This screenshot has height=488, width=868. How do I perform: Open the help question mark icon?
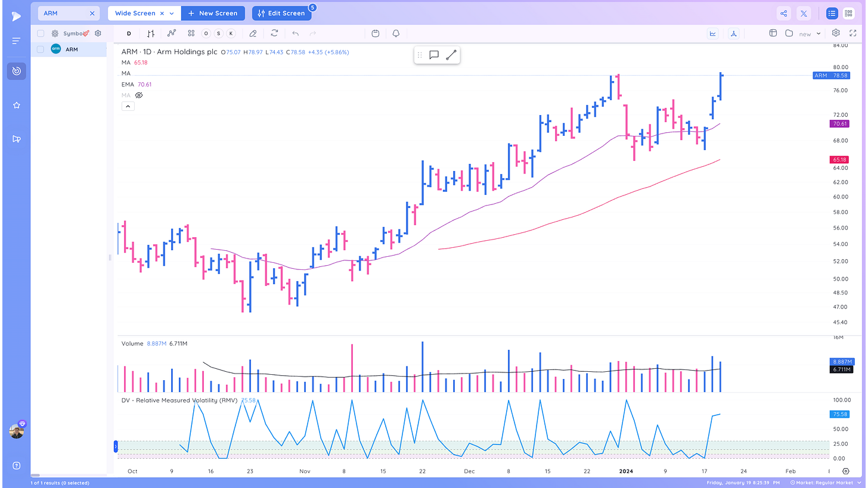click(x=16, y=465)
